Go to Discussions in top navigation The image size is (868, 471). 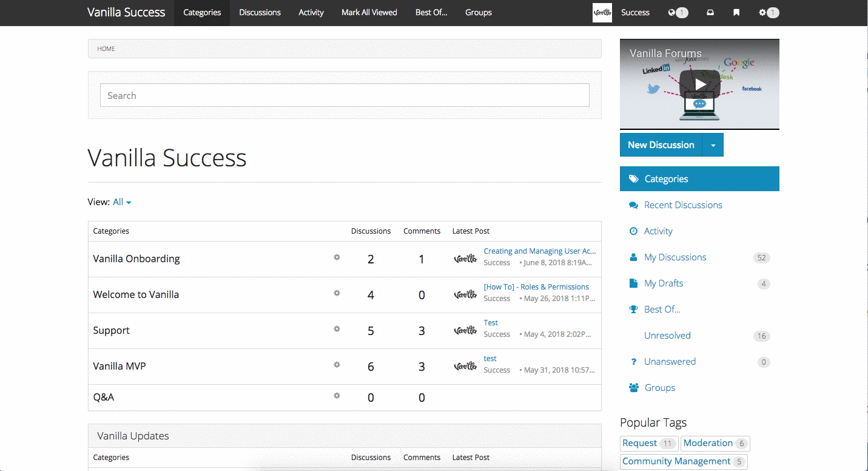(x=260, y=13)
